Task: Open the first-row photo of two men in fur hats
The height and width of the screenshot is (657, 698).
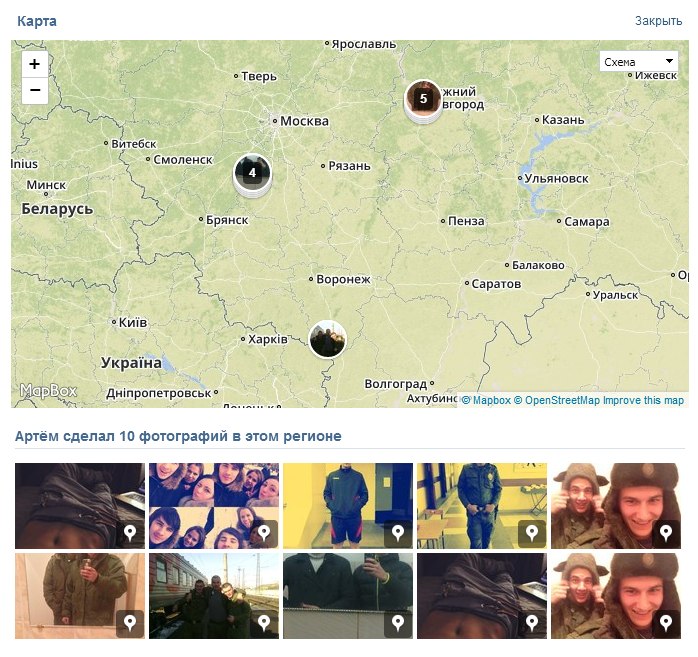Action: (x=616, y=506)
